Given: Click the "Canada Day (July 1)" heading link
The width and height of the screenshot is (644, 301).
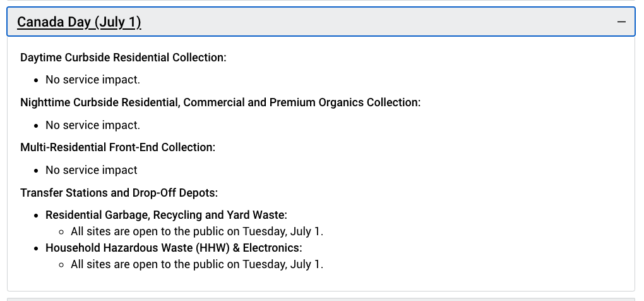Looking at the screenshot, I should coord(79,21).
